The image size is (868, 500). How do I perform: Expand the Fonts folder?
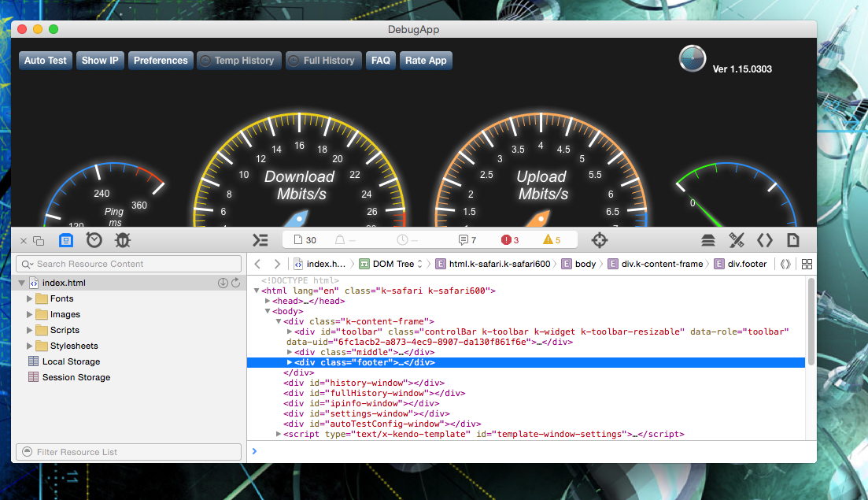coord(31,298)
